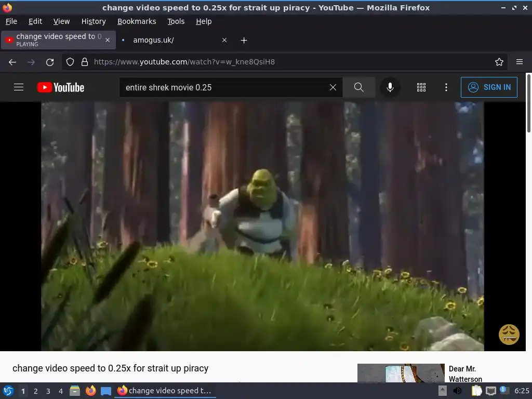This screenshot has height=399, width=532.
Task: Switch to workspace 1
Action: pyautogui.click(x=23, y=391)
